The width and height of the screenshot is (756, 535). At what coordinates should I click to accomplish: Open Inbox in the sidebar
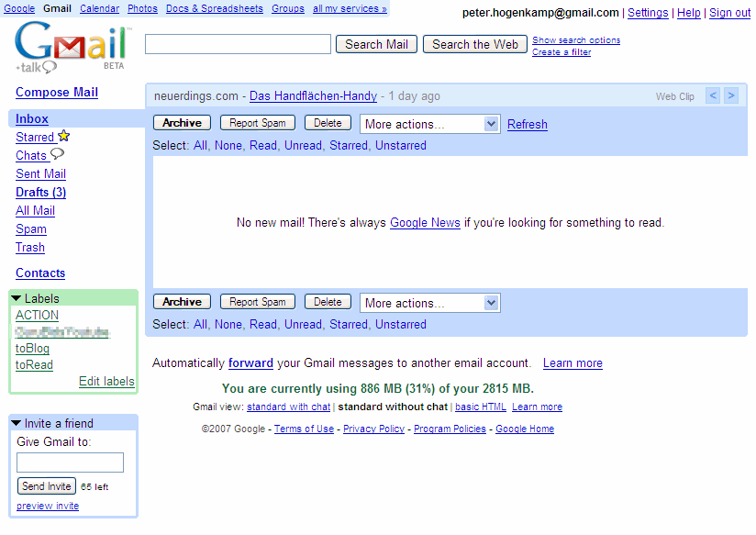tap(32, 118)
